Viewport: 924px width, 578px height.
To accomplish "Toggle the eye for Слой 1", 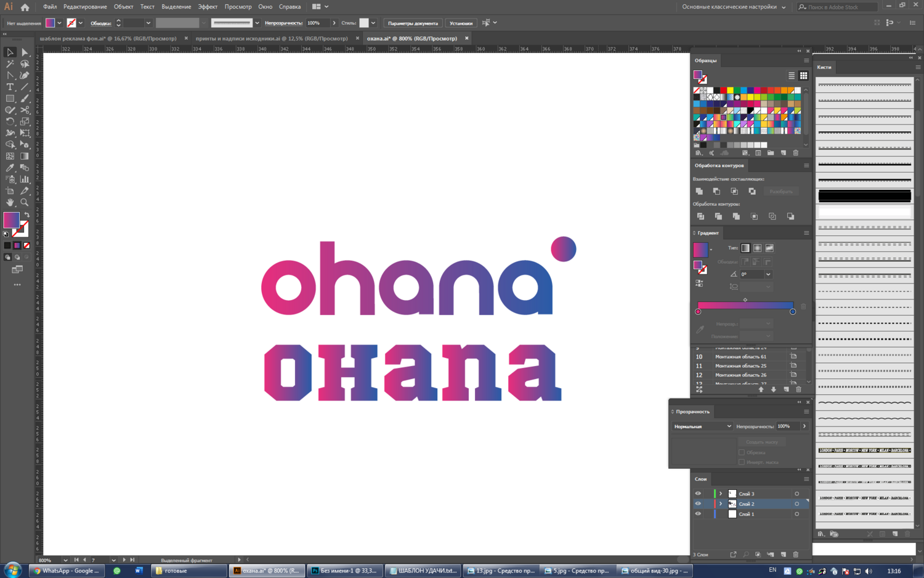I will (x=698, y=514).
